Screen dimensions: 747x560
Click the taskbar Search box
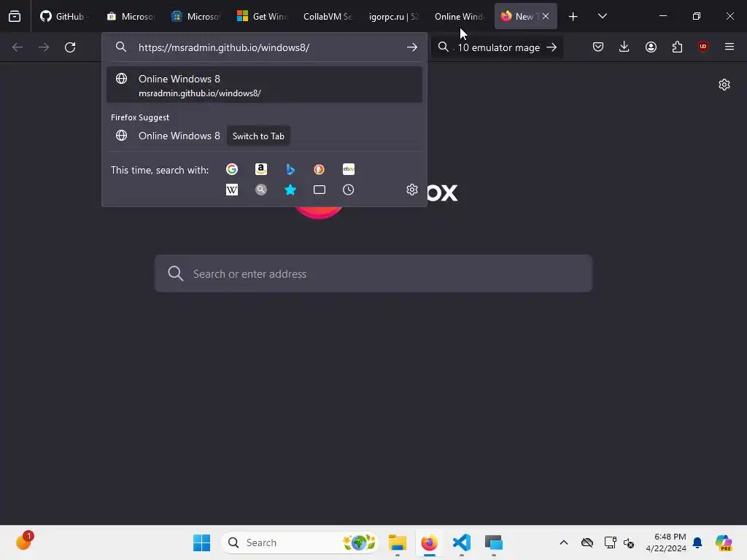pos(300,542)
